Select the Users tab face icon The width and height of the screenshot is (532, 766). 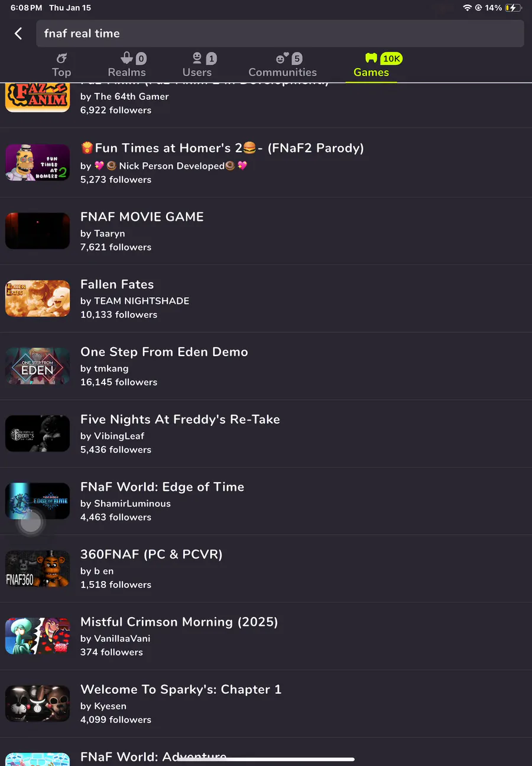pos(197,58)
